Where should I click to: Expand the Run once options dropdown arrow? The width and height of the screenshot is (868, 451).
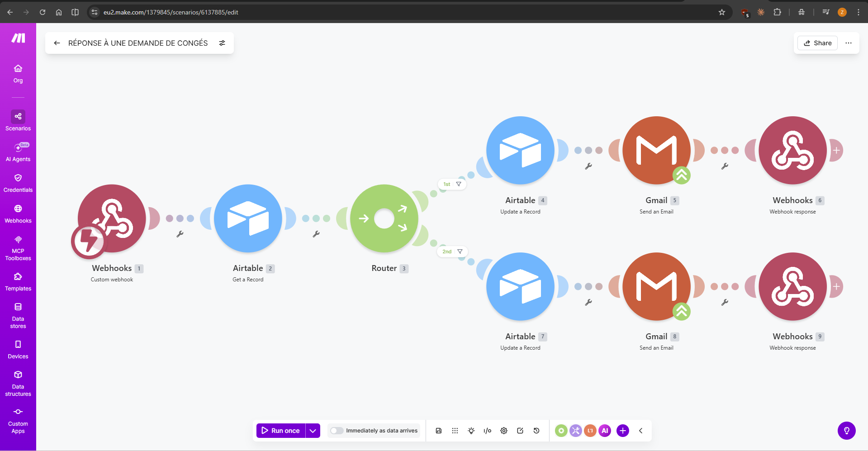pyautogui.click(x=313, y=431)
